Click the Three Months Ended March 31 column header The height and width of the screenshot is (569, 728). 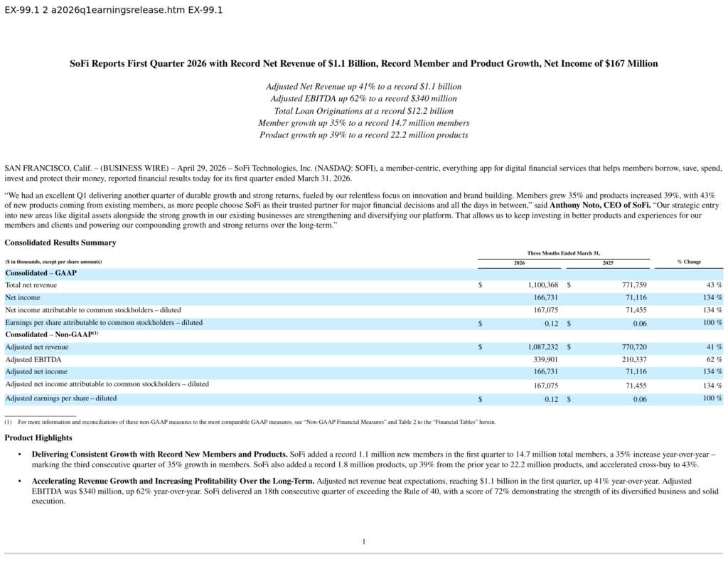coord(564,253)
